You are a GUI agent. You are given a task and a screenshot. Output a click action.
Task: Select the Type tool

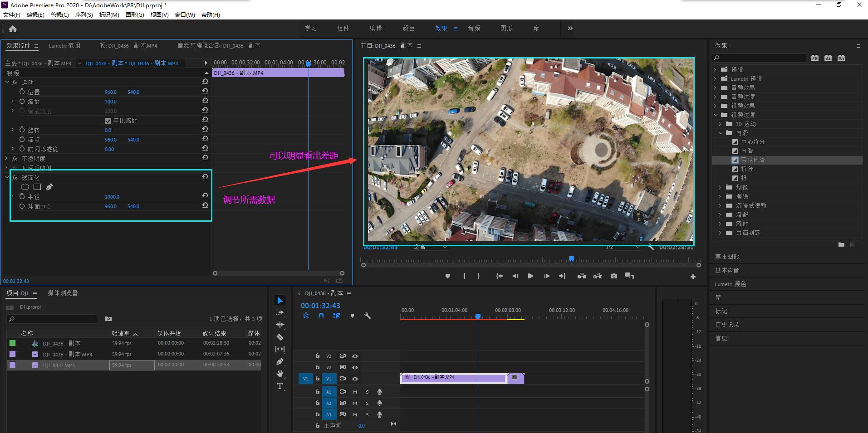click(x=280, y=386)
